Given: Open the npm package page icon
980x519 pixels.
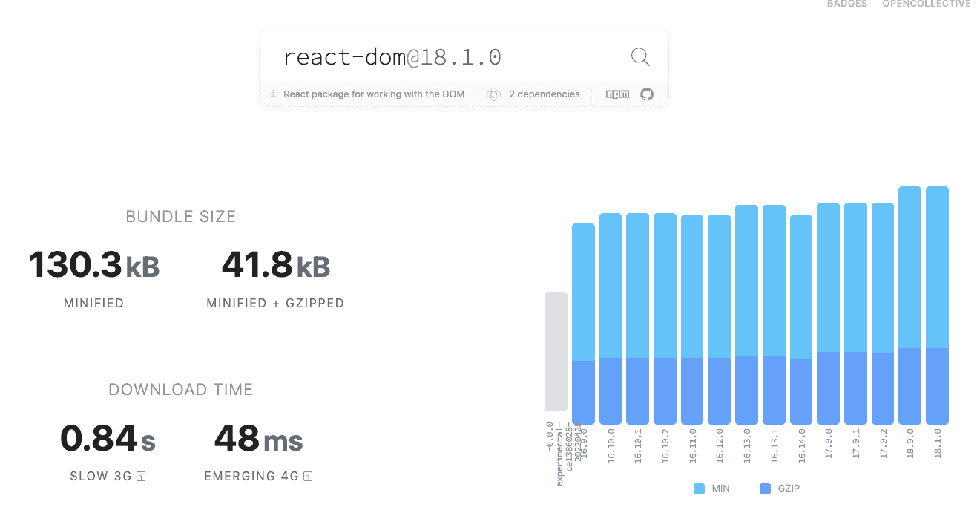Looking at the screenshot, I should pyautogui.click(x=617, y=94).
